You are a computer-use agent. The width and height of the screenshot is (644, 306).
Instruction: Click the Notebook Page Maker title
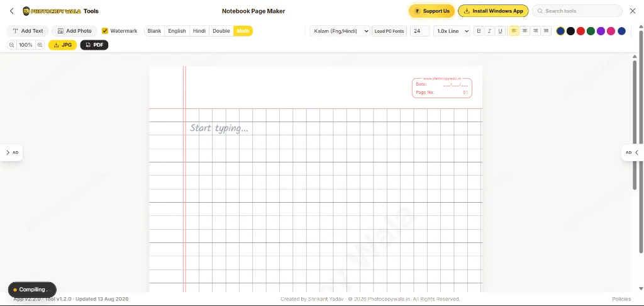click(x=253, y=11)
